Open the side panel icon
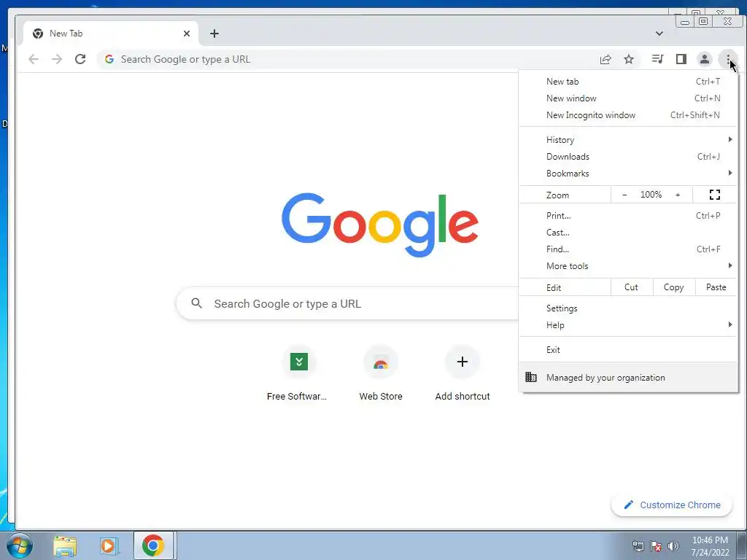This screenshot has height=560, width=747. coord(681,59)
